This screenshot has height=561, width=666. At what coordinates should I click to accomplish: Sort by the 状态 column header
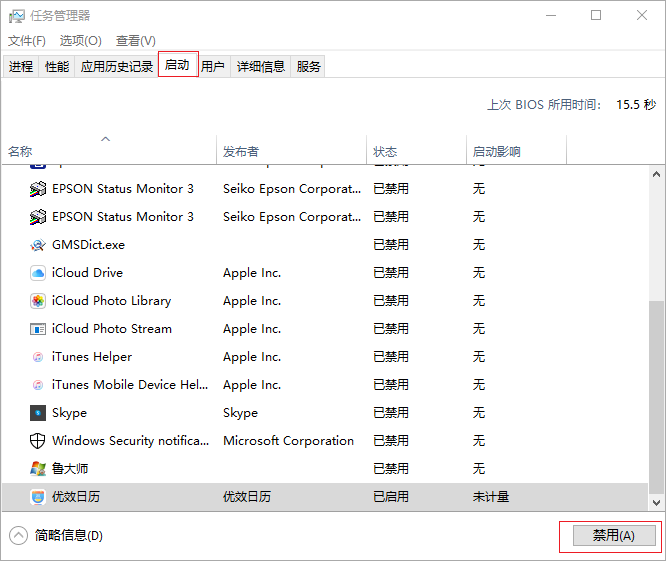(x=416, y=151)
